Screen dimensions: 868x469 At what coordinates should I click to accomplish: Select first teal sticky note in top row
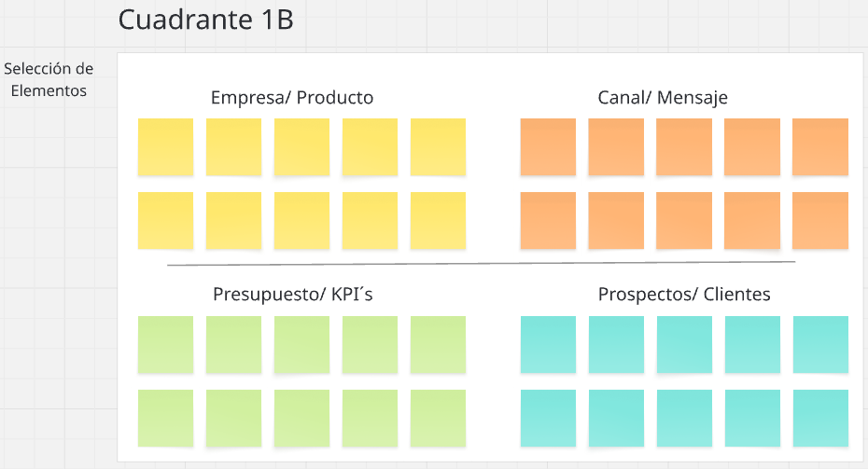tap(548, 344)
